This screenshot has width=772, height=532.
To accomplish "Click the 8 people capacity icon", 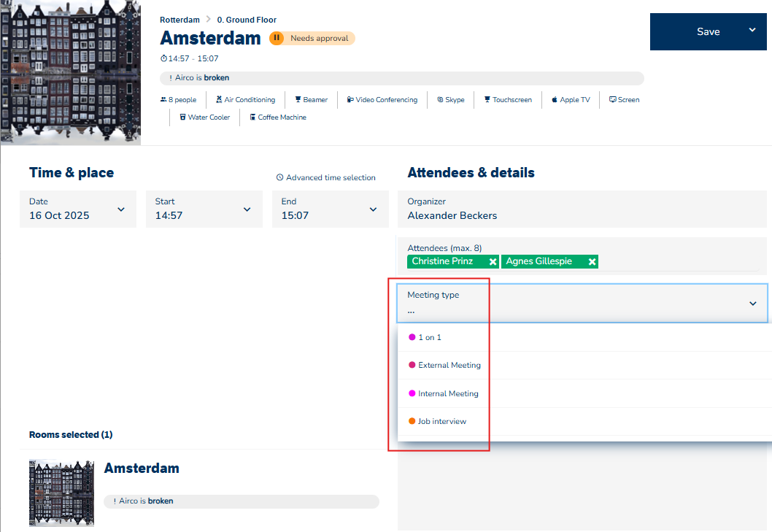I will pyautogui.click(x=163, y=100).
